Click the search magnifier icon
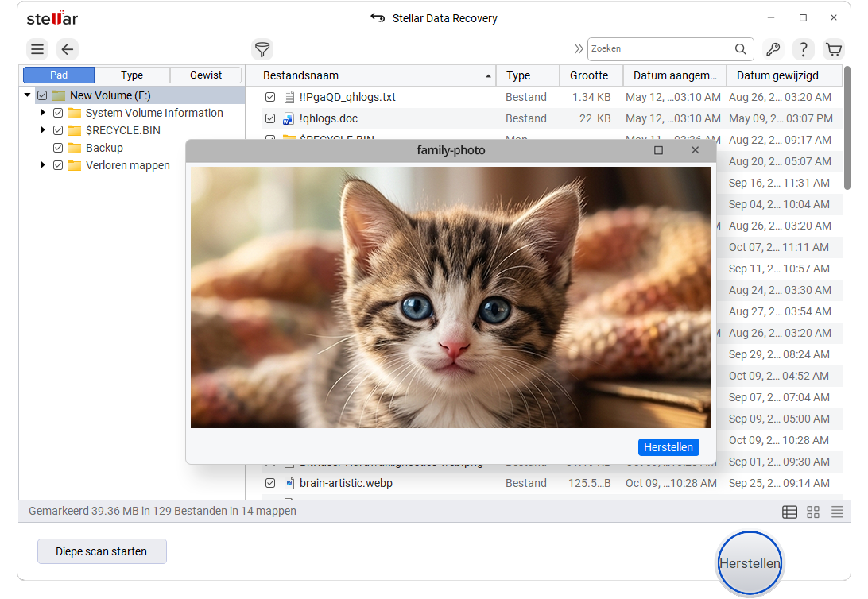 click(740, 48)
